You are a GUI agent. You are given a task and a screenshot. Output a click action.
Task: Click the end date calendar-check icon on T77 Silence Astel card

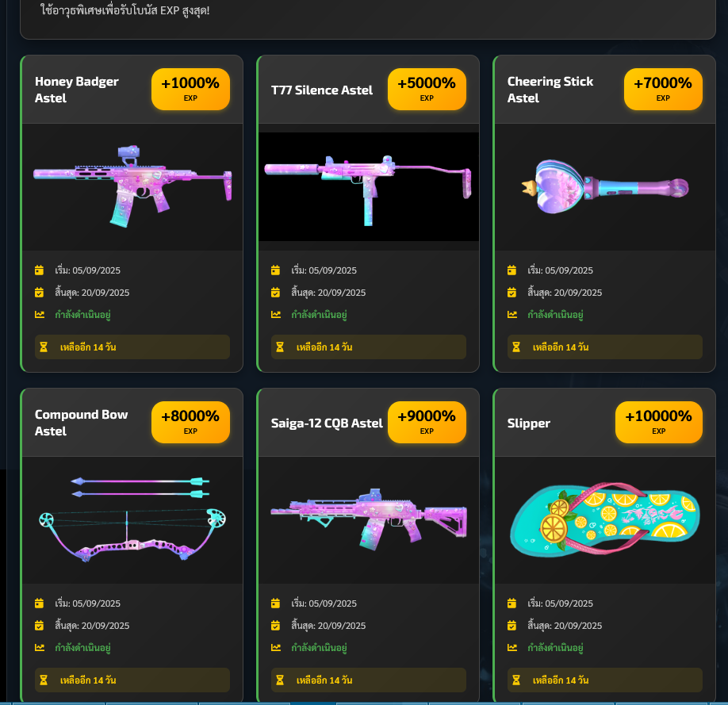pos(275,292)
